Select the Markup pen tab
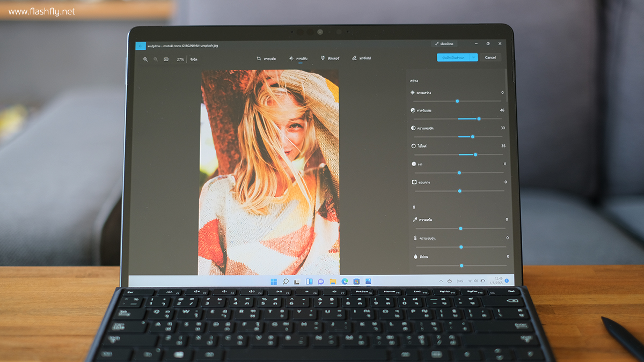Viewport: 644px width, 362px height. (x=362, y=58)
